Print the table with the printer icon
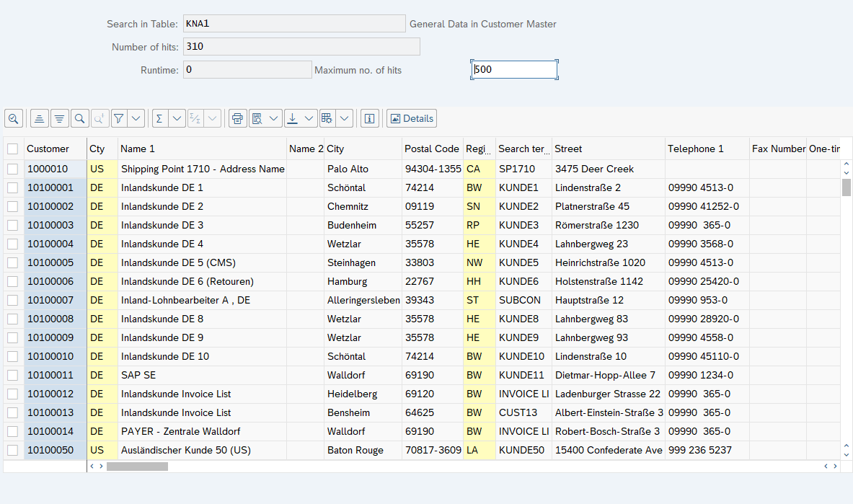Image resolution: width=853 pixels, height=504 pixels. click(238, 118)
